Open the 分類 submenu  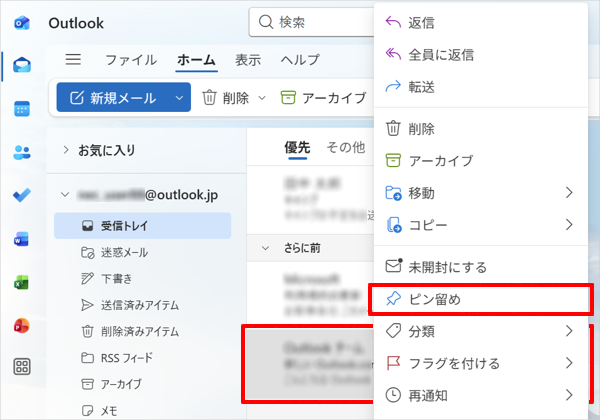point(481,331)
